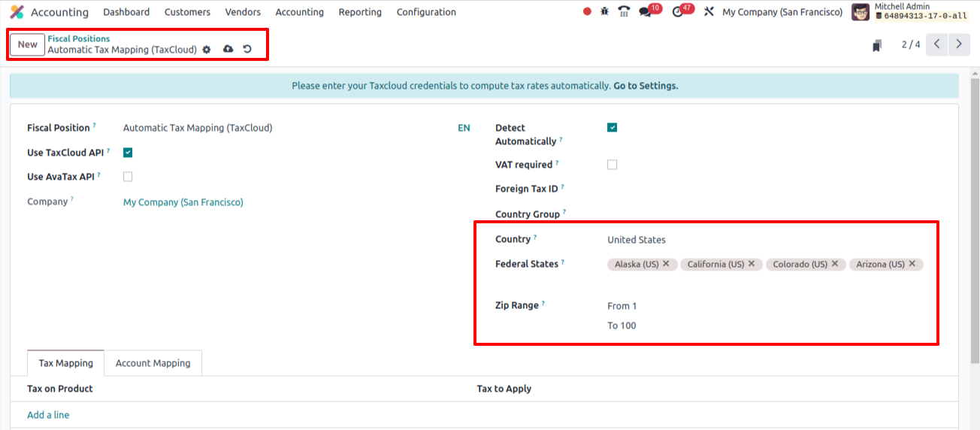
Task: Open the Odoo Accounting app logo
Action: (x=17, y=12)
